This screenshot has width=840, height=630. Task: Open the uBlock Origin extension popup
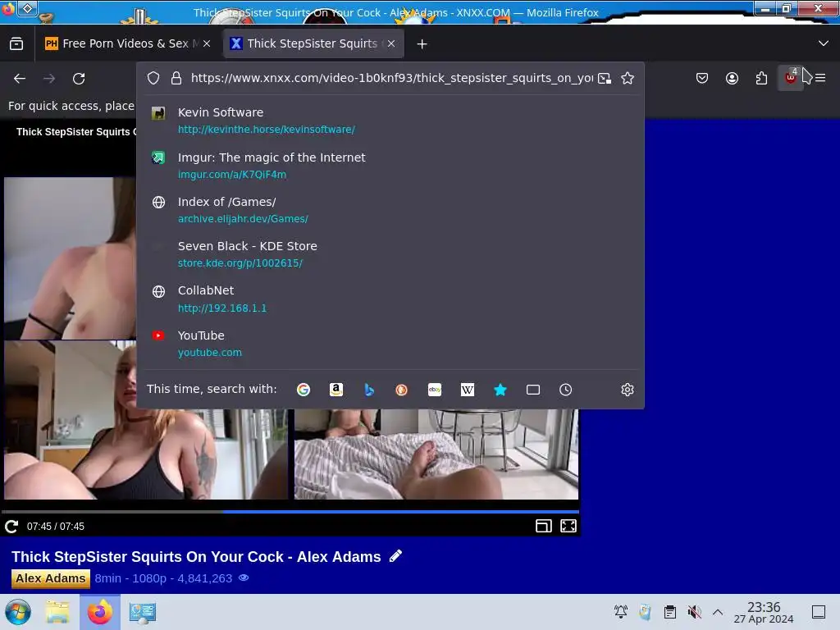791,78
